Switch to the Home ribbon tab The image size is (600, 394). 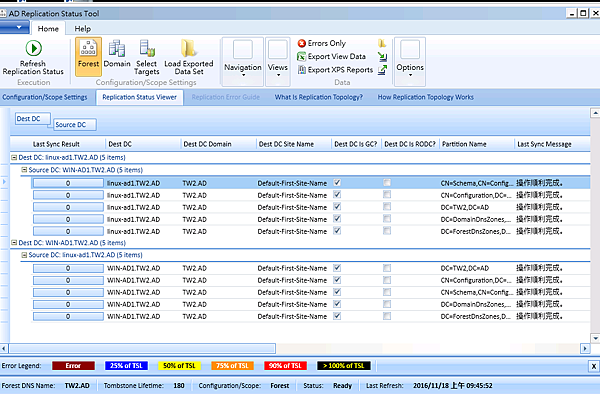[x=48, y=29]
